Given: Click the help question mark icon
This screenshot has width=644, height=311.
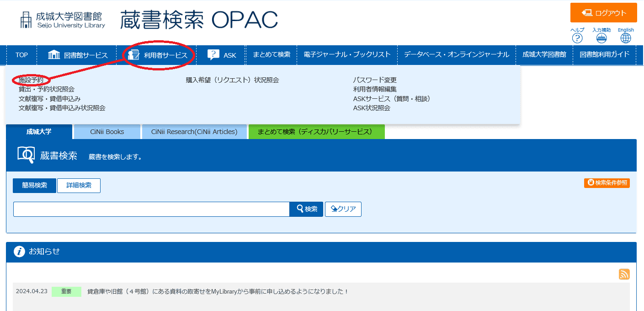Looking at the screenshot, I should [577, 38].
